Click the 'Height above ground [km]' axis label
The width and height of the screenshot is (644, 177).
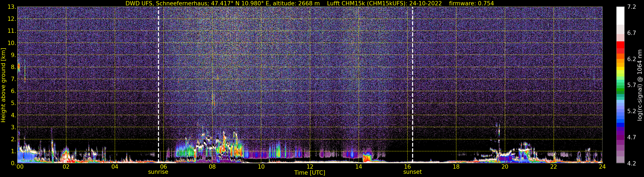(x=3, y=85)
